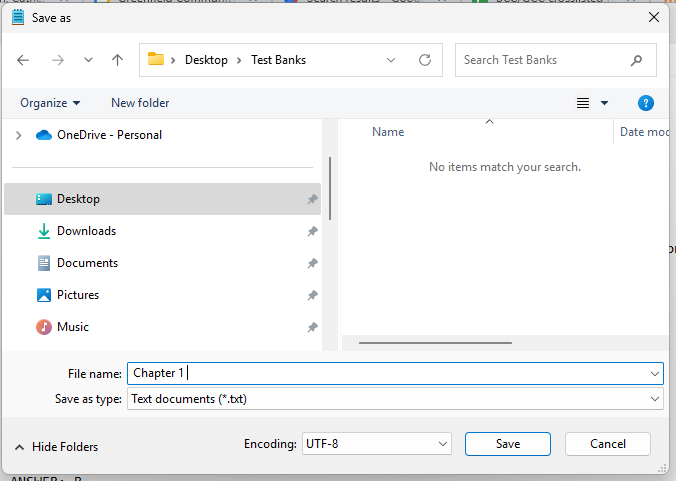The image size is (676, 481).
Task: Sort by Date modified column header
Action: [644, 132]
